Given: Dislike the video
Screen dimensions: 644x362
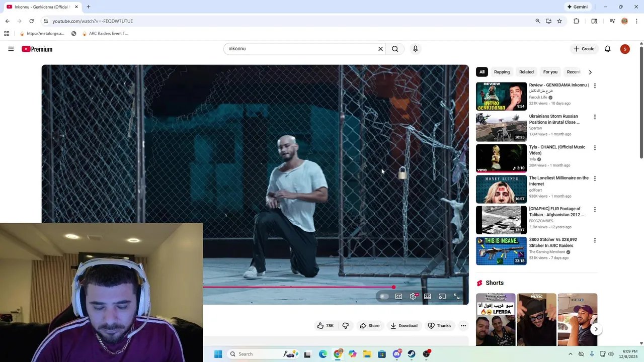Looking at the screenshot, I should (345, 326).
